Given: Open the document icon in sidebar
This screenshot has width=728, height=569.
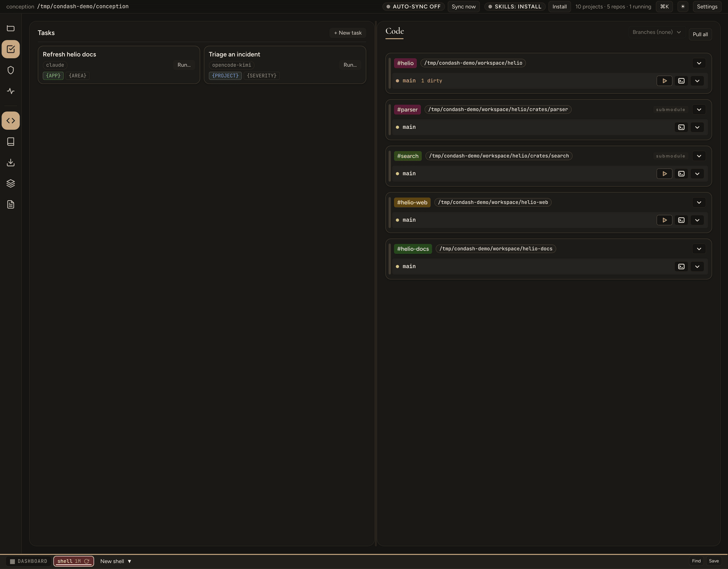Looking at the screenshot, I should pyautogui.click(x=10, y=204).
